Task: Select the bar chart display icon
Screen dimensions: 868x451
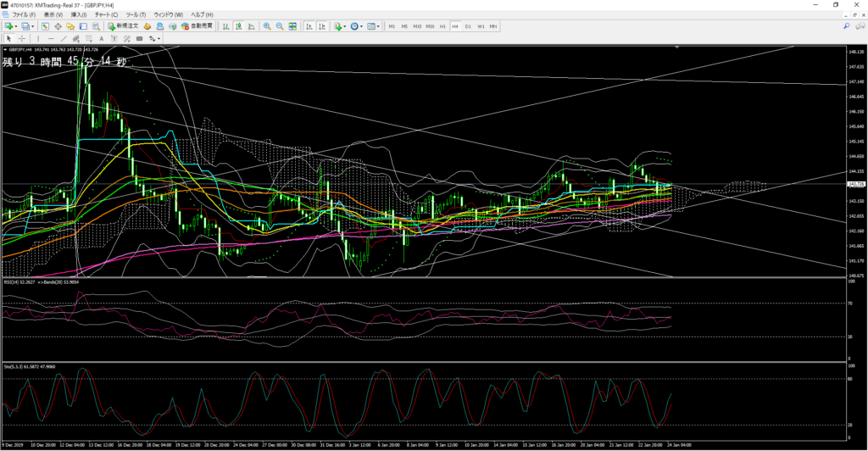Action: (225, 26)
